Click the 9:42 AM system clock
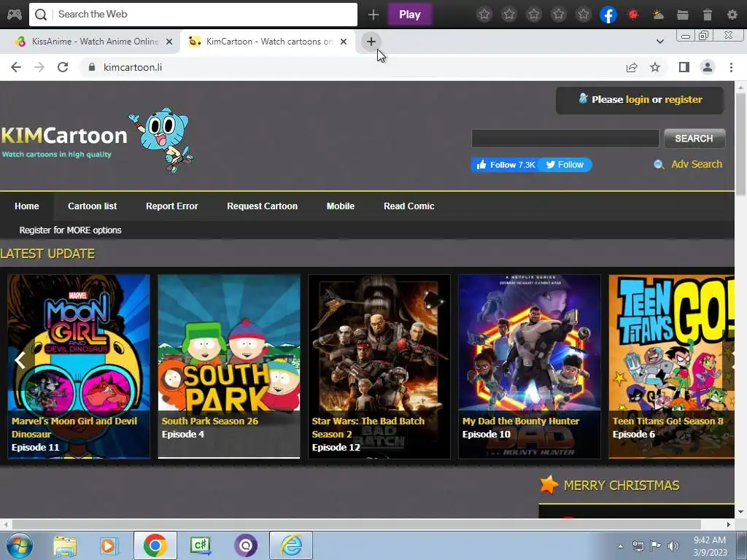Viewport: 747px width, 560px height. tap(710, 546)
